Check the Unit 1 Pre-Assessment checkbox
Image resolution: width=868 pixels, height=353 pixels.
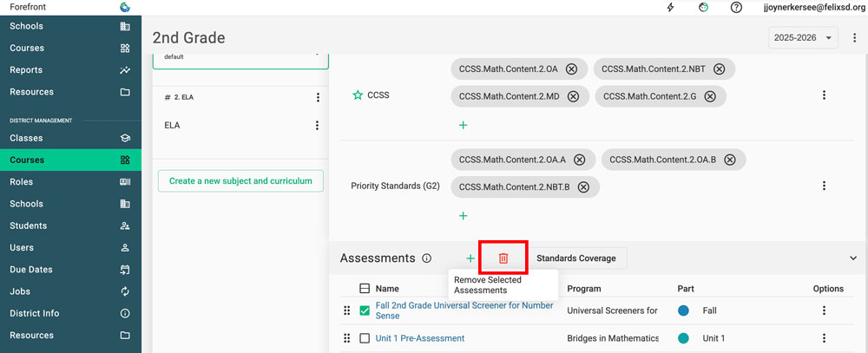click(365, 338)
